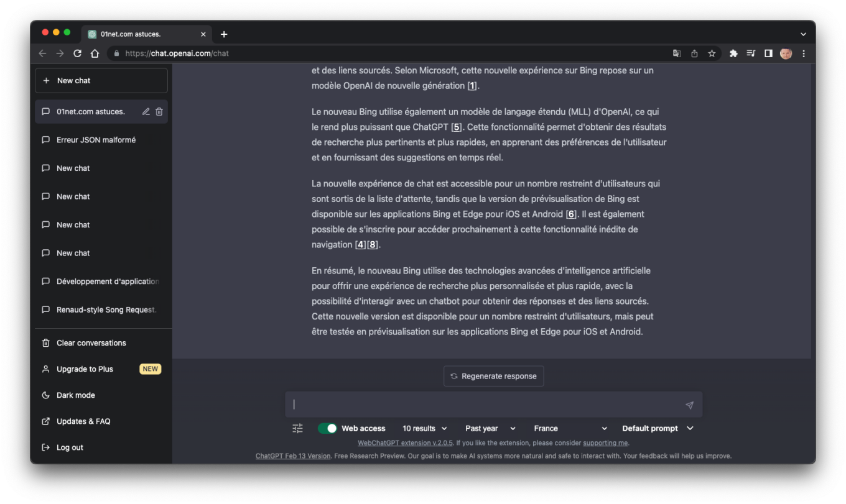Click chat bubble icon beside Erreur JSON malformé
Image resolution: width=846 pixels, height=504 pixels.
click(45, 140)
